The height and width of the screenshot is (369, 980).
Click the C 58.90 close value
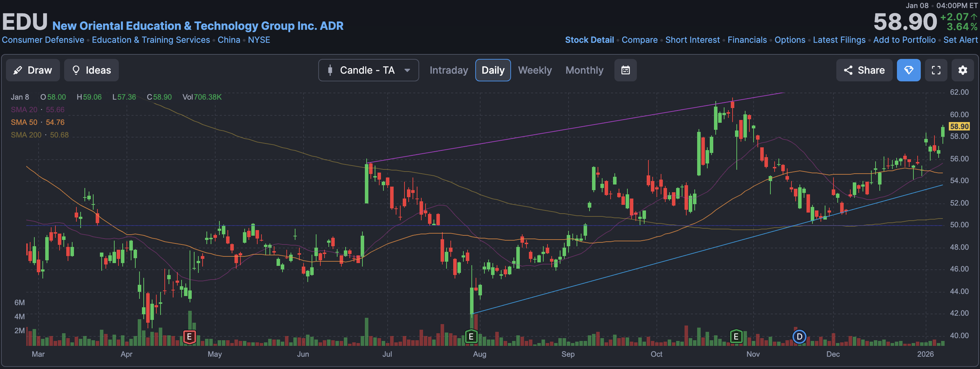159,97
